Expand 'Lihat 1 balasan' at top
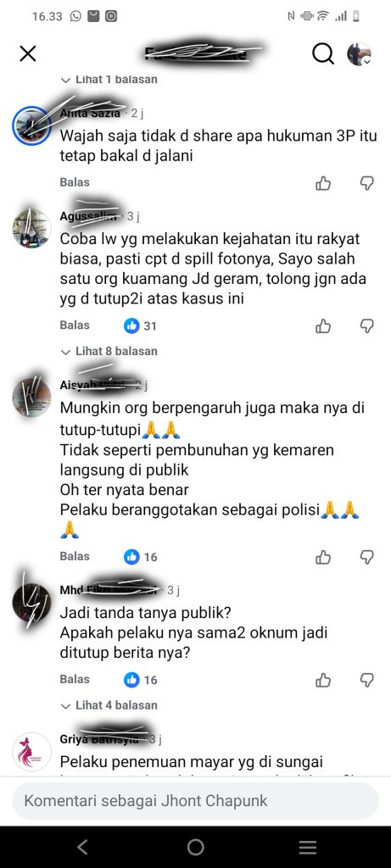The height and width of the screenshot is (868, 391). click(109, 80)
